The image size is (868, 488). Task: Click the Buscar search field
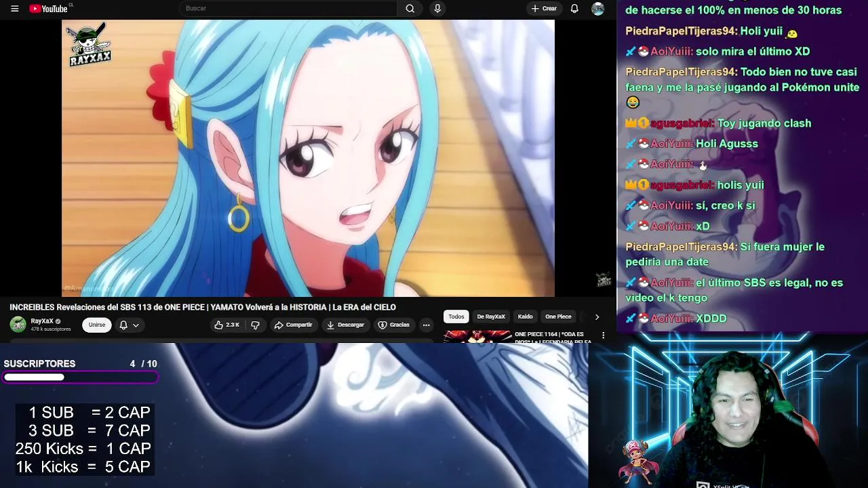(288, 8)
